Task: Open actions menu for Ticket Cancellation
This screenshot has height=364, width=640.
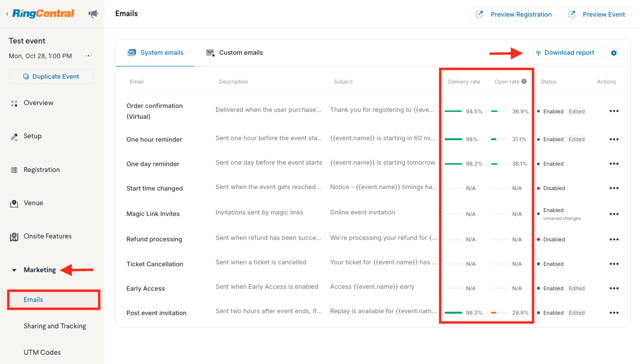Action: (x=614, y=264)
